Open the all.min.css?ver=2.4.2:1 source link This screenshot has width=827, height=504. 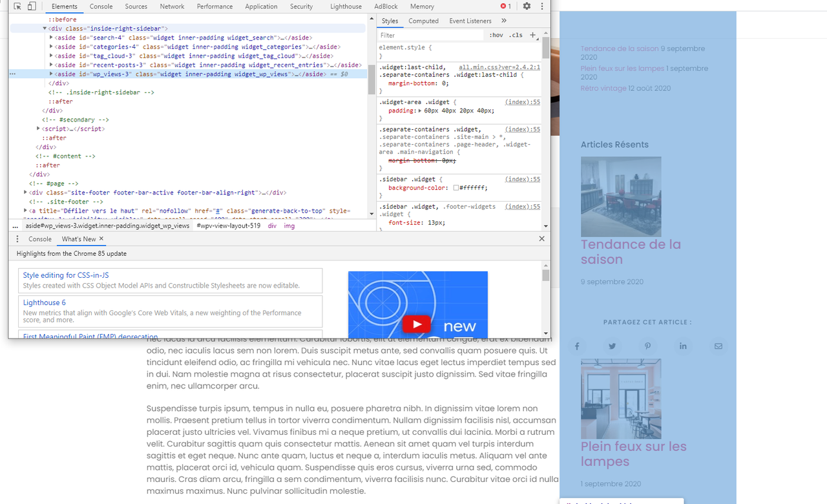point(499,67)
